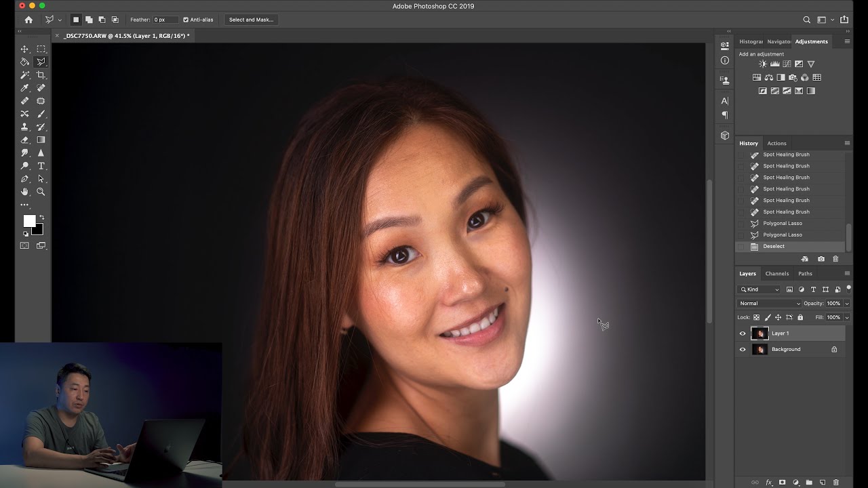This screenshot has width=868, height=488.
Task: Go to the Home screen icon
Action: coord(28,20)
